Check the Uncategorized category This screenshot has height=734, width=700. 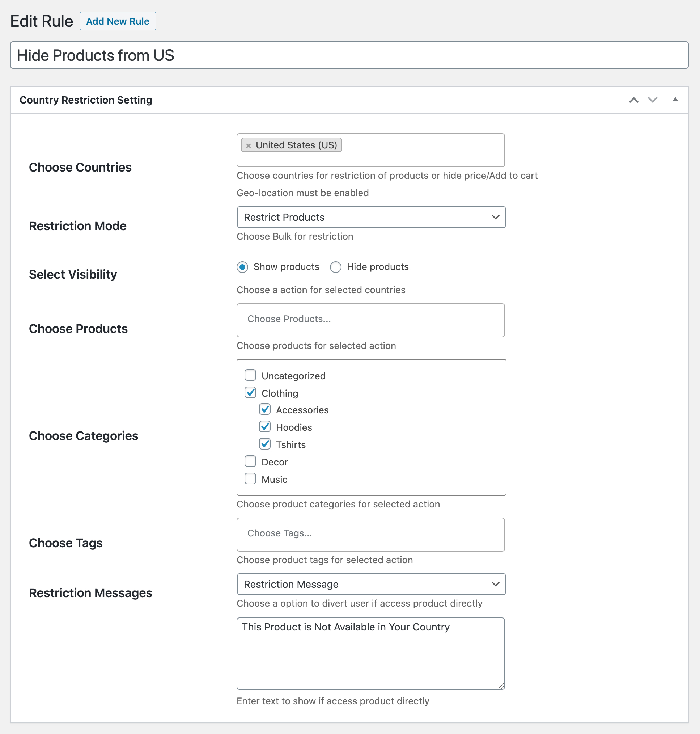click(x=250, y=375)
